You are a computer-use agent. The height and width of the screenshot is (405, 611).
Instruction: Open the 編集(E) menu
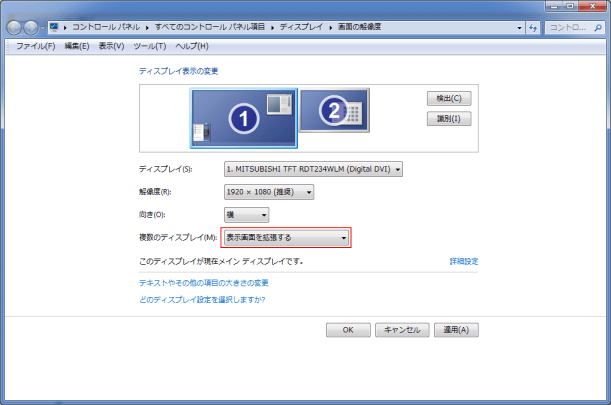tap(77, 46)
